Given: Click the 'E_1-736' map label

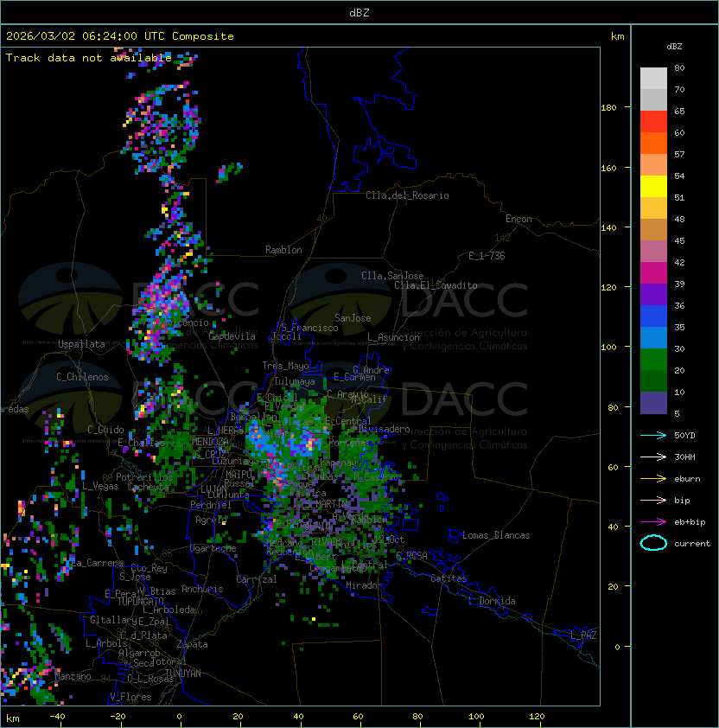Looking at the screenshot, I should (487, 256).
